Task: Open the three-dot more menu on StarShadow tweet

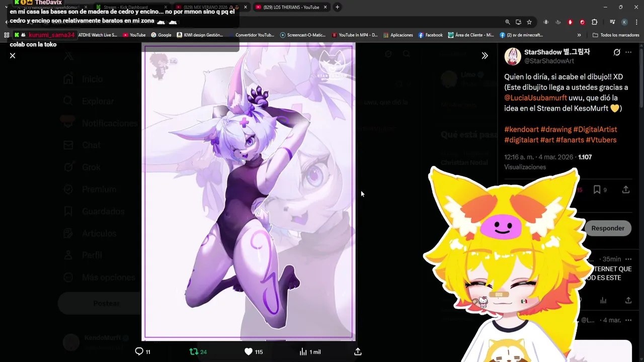Action: pos(628,52)
